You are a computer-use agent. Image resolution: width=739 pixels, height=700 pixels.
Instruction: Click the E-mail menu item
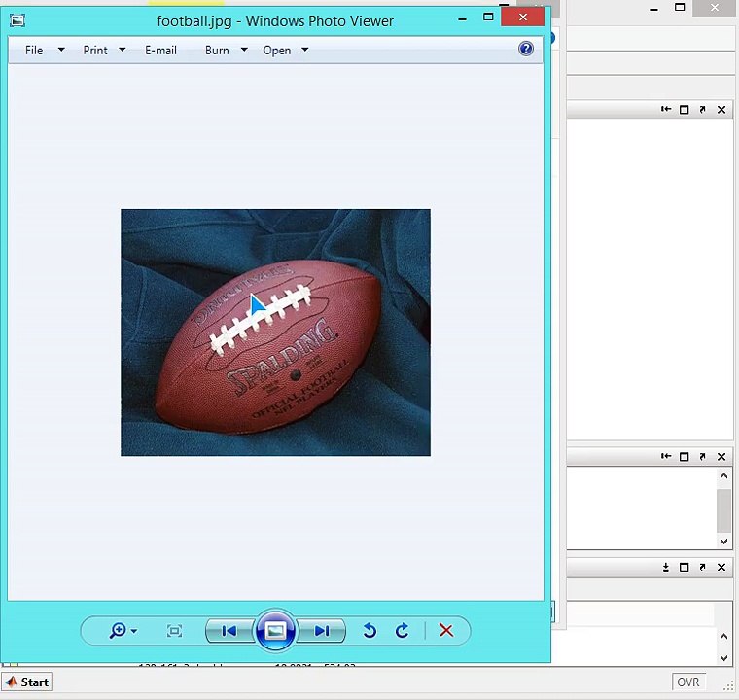160,50
